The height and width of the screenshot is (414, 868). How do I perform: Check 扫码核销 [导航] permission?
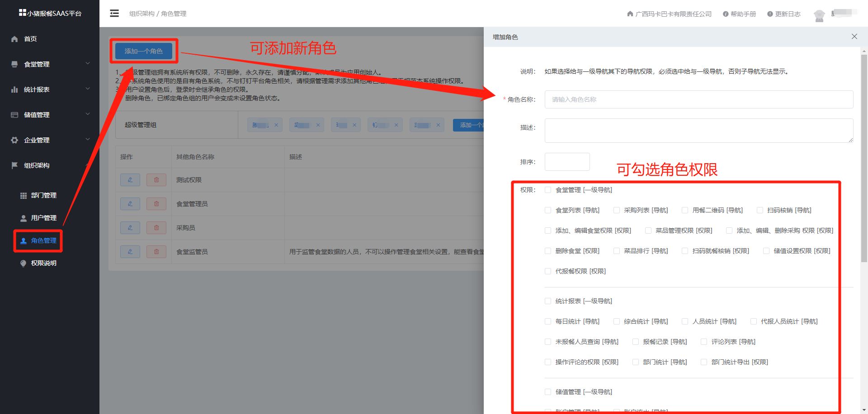(759, 210)
